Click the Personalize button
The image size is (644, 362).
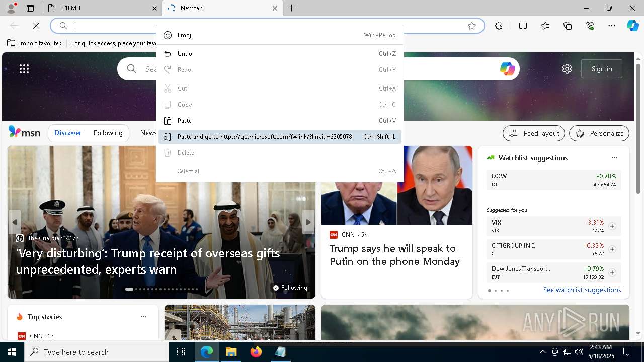point(599,133)
